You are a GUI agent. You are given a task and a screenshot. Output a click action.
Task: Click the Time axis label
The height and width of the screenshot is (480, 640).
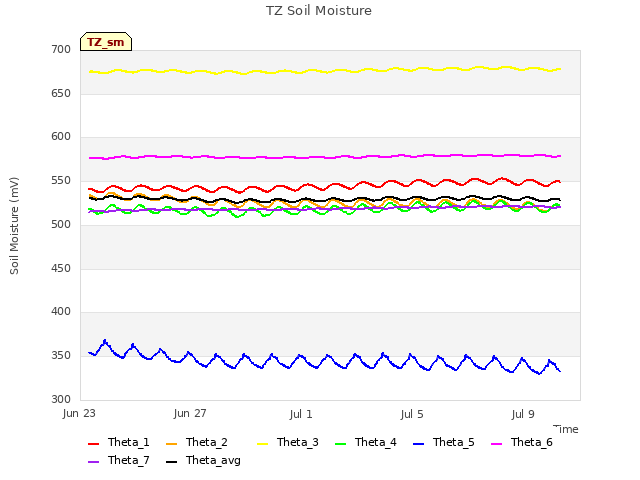pos(566,429)
